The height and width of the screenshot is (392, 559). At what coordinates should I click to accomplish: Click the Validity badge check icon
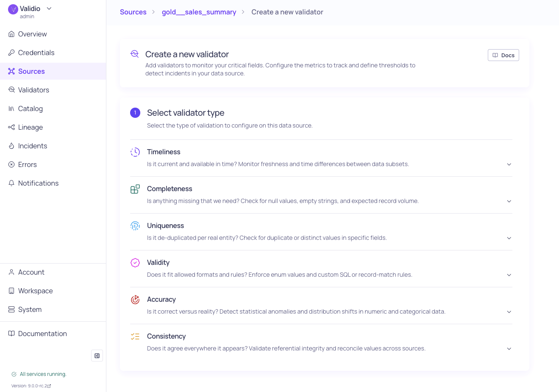[135, 263]
